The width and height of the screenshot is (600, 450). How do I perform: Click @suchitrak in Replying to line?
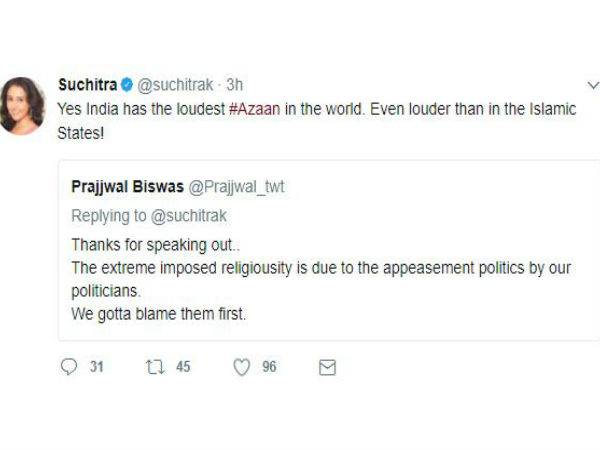[189, 216]
